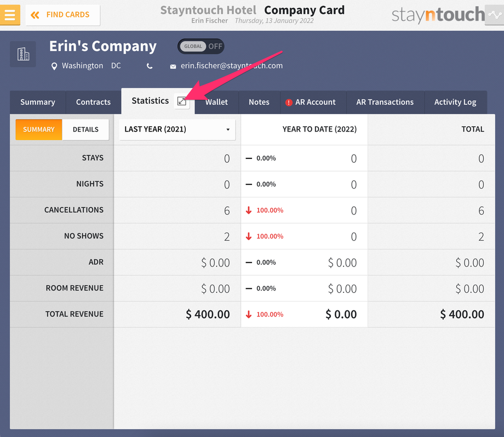Click the Total Revenue 100.00% change
The image size is (504, 437).
coord(270,314)
